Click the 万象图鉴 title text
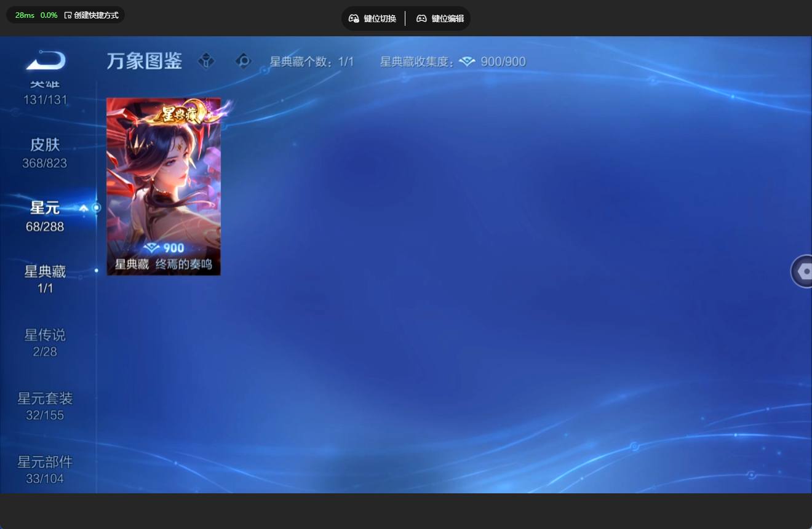Viewport: 812px width, 529px height. pos(145,61)
